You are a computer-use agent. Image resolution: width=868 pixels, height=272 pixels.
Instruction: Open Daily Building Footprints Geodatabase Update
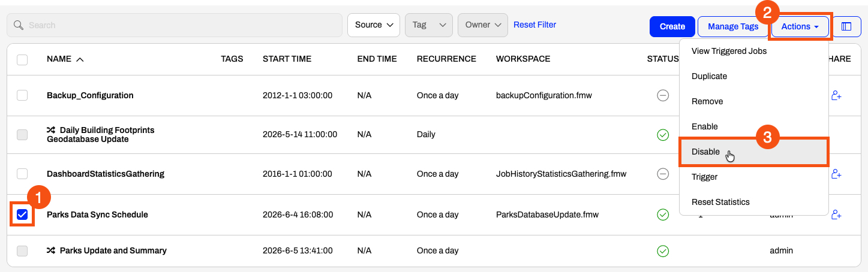[101, 135]
